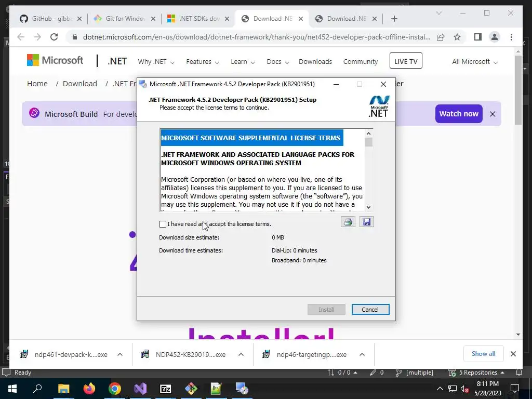Expand NDP452-KB29019 download options
The height and width of the screenshot is (399, 532).
pyautogui.click(x=241, y=354)
